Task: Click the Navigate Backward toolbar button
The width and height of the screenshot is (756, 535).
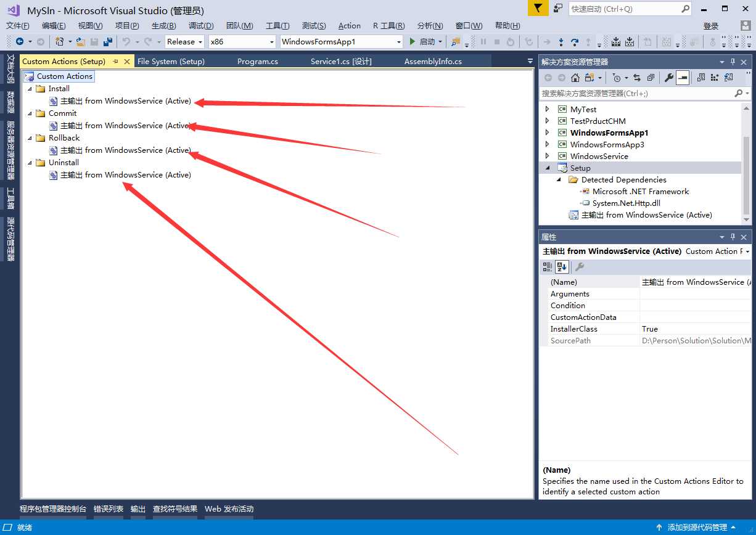Action: point(20,42)
